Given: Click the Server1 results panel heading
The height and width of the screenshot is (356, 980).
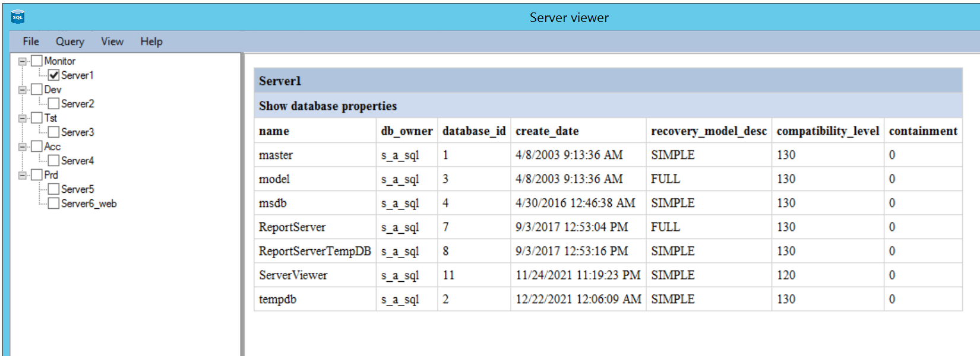Looking at the screenshot, I should (280, 81).
